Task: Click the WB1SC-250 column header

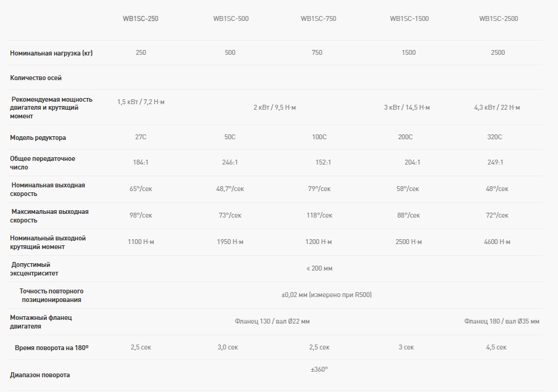Action: pos(141,18)
